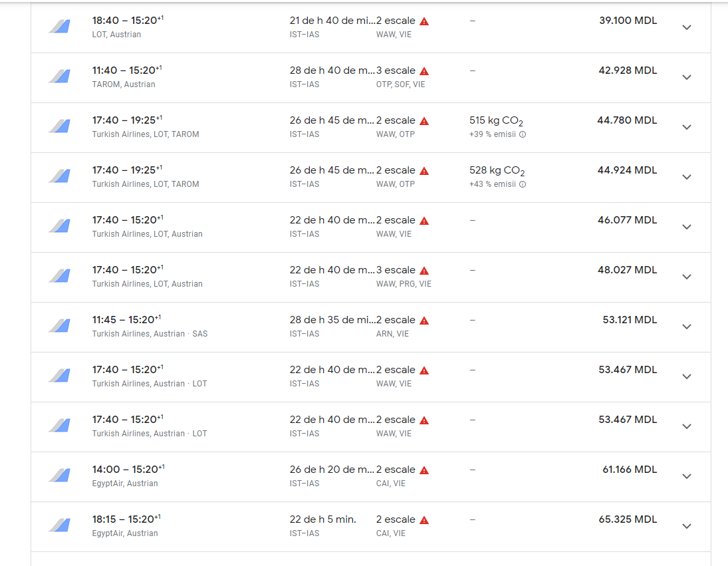This screenshot has height=566, width=728.
Task: Click the 528 kg CO2 emissions value
Action: click(x=496, y=171)
